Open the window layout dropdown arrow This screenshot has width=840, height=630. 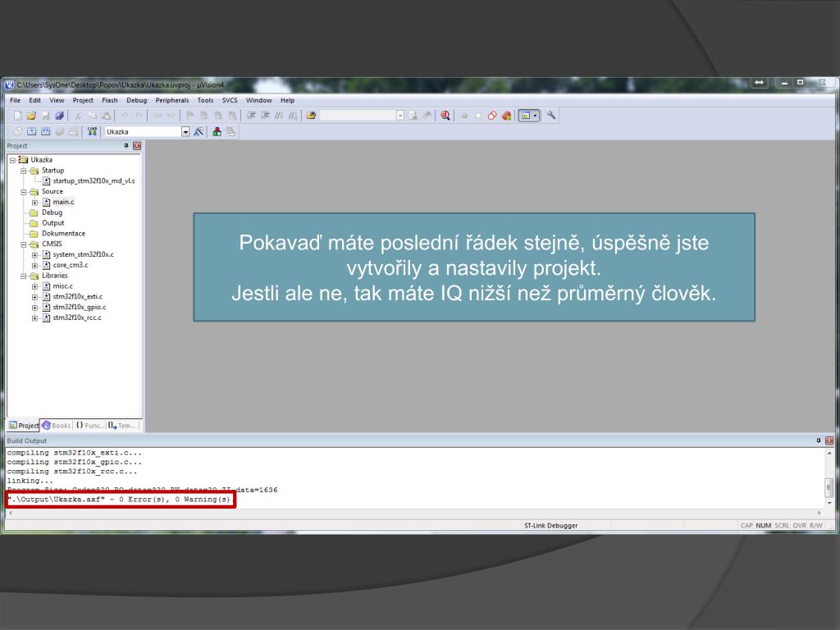[535, 116]
